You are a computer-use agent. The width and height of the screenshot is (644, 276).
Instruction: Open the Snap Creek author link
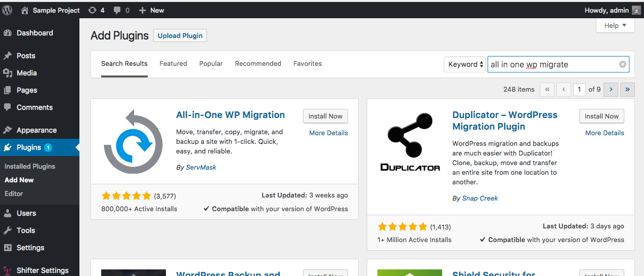point(480,198)
